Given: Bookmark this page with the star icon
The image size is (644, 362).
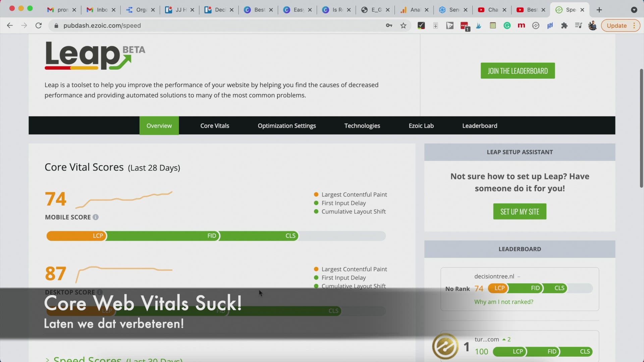Looking at the screenshot, I should pyautogui.click(x=403, y=25).
